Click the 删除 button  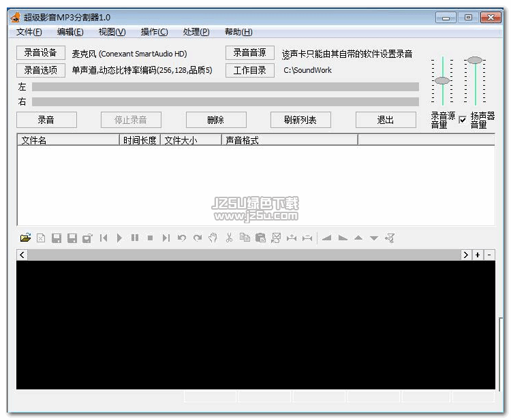(216, 120)
